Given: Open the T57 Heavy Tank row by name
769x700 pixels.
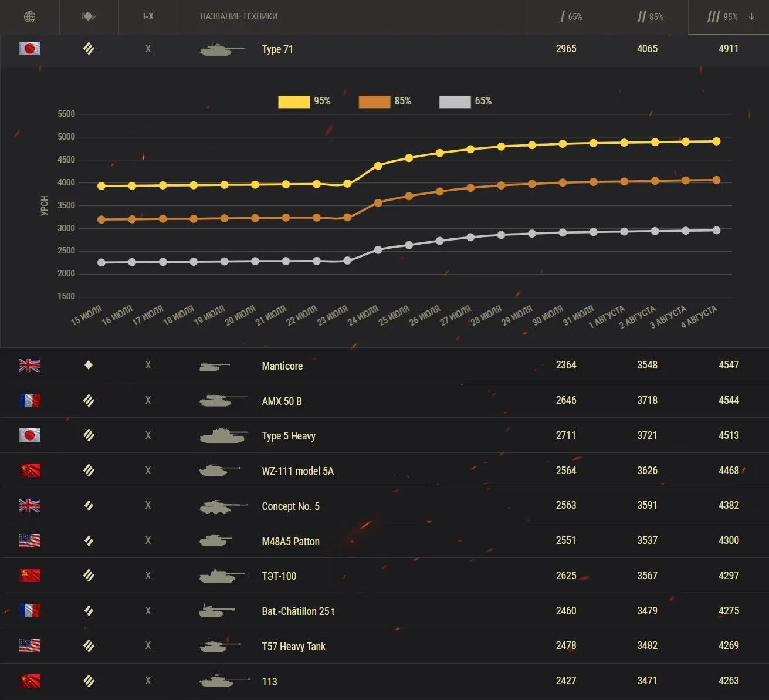Looking at the screenshot, I should [x=293, y=646].
